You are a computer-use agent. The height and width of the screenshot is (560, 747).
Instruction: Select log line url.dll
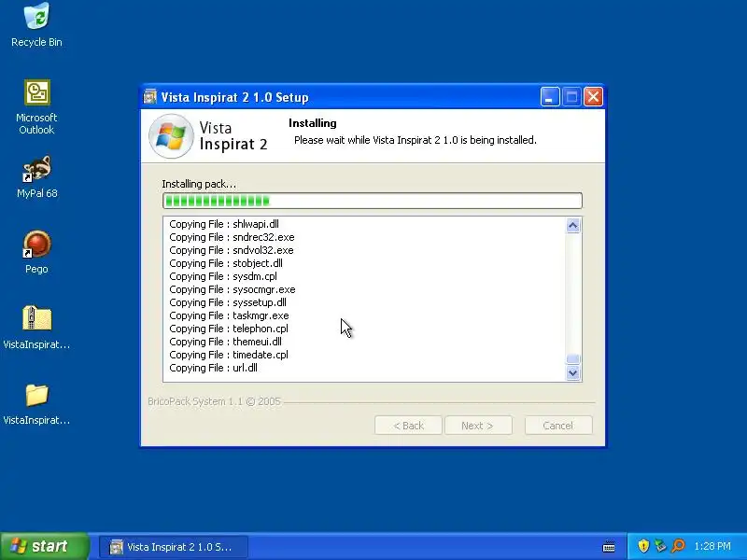click(214, 368)
